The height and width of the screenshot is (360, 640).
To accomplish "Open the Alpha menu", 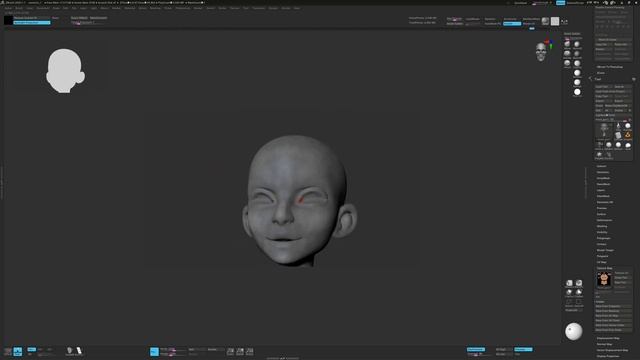I will (8, 8).
